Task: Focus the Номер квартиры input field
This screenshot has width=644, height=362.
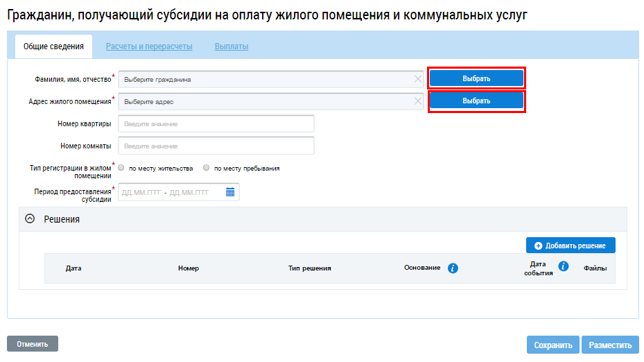Action: pyautogui.click(x=216, y=123)
